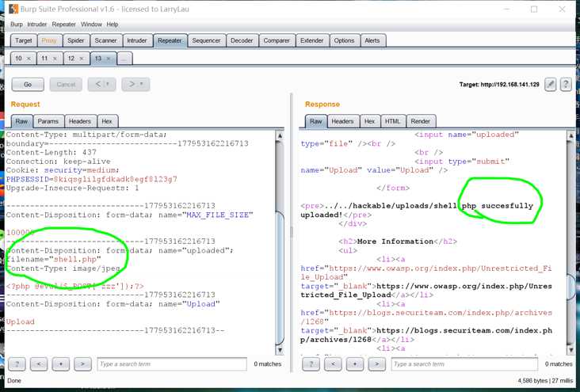Go to previous match in Response search
Viewport: 580px width, 392px height.
pos(333,364)
